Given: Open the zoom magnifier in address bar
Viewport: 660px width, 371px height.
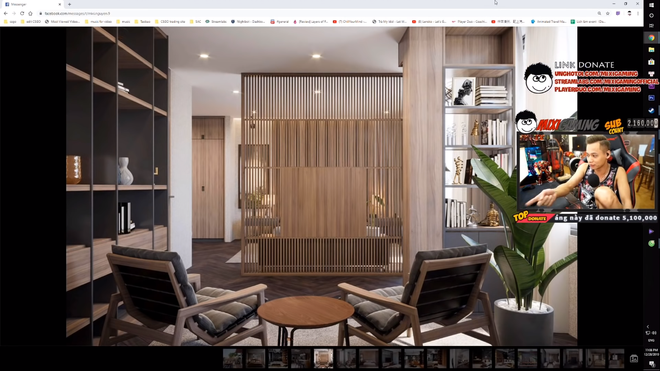Looking at the screenshot, I should click(599, 13).
